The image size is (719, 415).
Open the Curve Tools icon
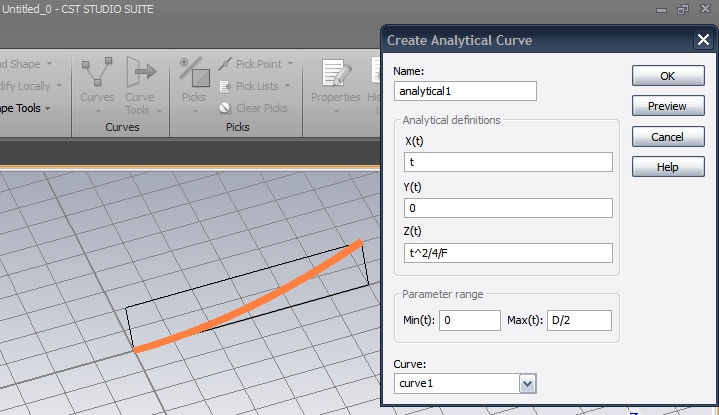pyautogui.click(x=141, y=72)
